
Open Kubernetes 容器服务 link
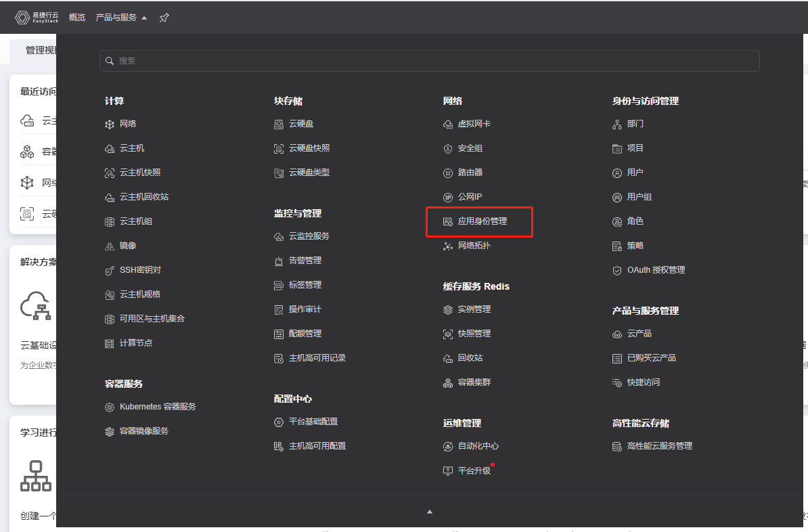[158, 407]
